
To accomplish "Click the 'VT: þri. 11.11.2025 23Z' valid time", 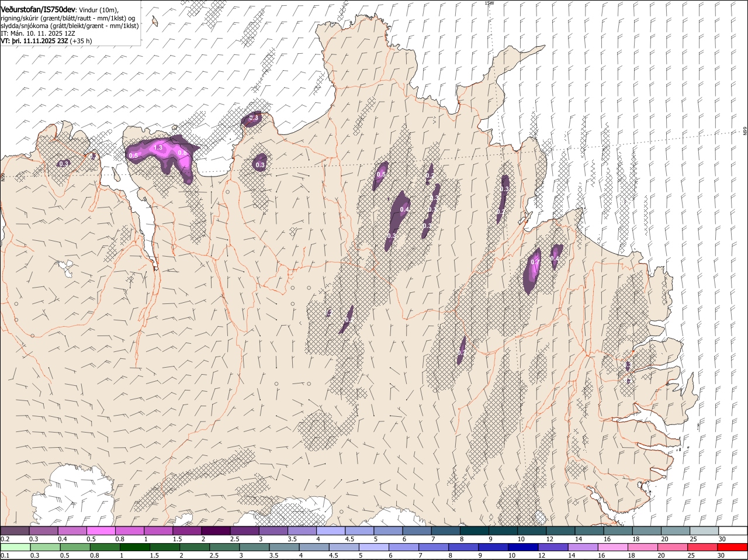I will [34, 41].
